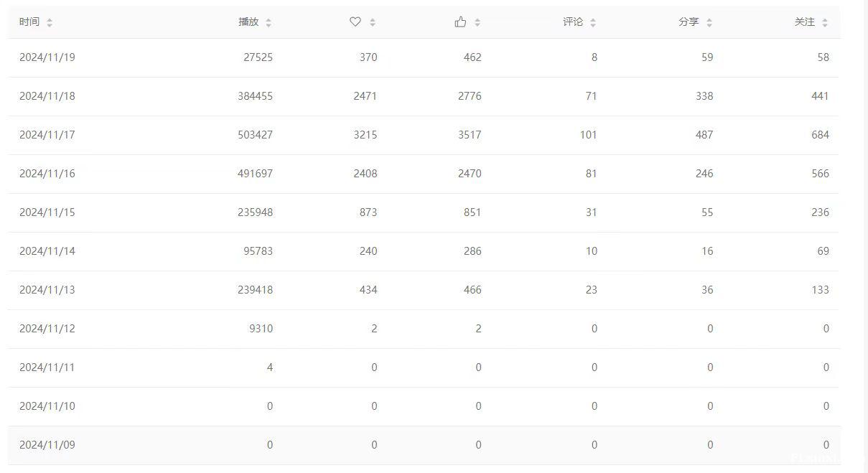Sort table by 时间 column arrows

[50, 22]
